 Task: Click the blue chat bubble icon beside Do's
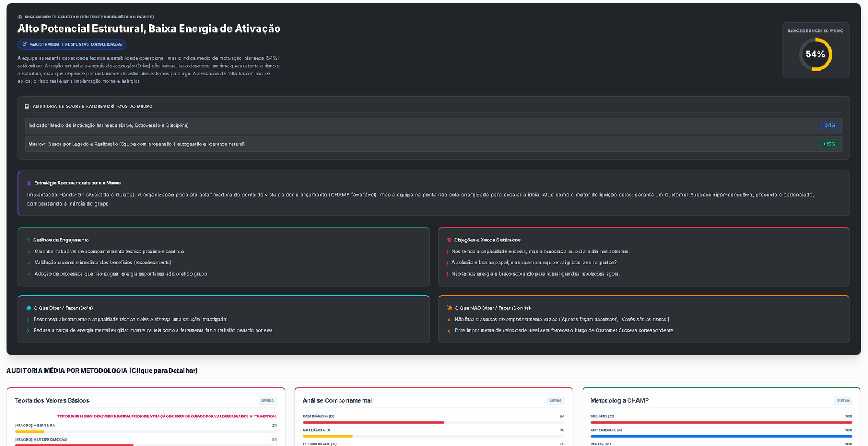coord(29,308)
